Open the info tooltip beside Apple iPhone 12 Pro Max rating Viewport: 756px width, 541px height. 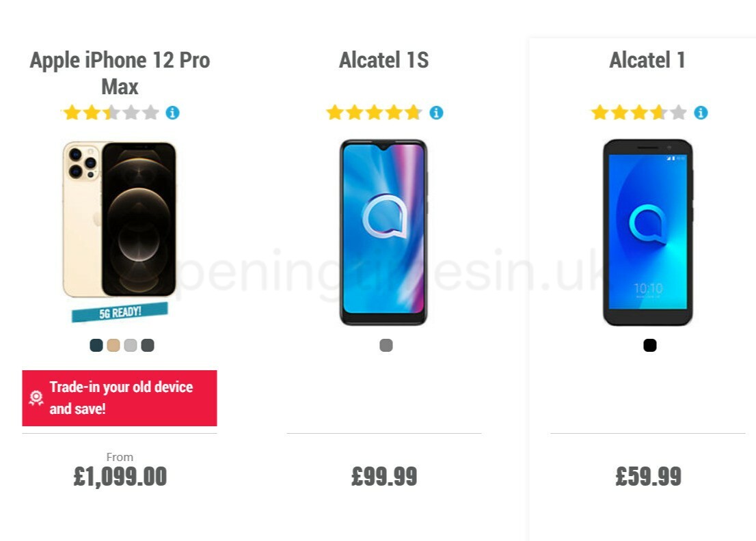pos(172,112)
